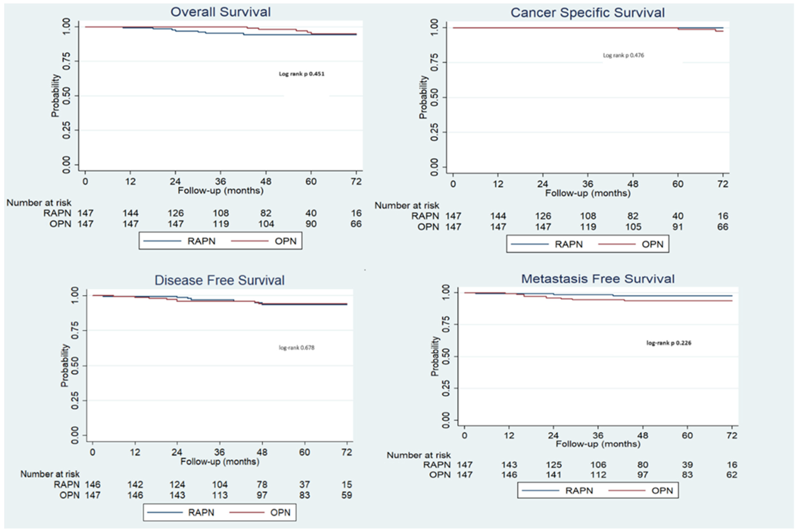Click red OPN legend line under Overall Survival
Screen dimensions: 798x532
[250, 241]
